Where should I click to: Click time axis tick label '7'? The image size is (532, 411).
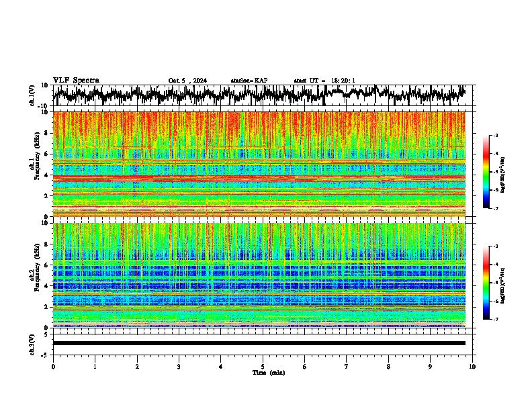click(x=347, y=367)
